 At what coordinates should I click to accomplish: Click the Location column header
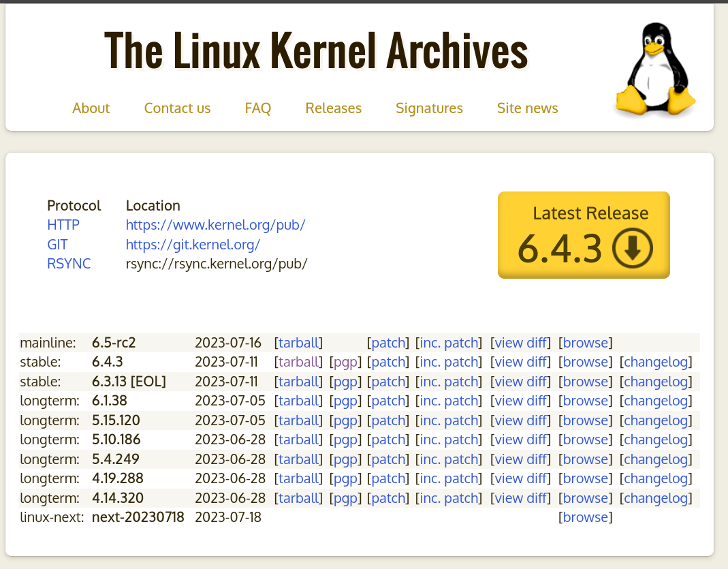(x=153, y=205)
